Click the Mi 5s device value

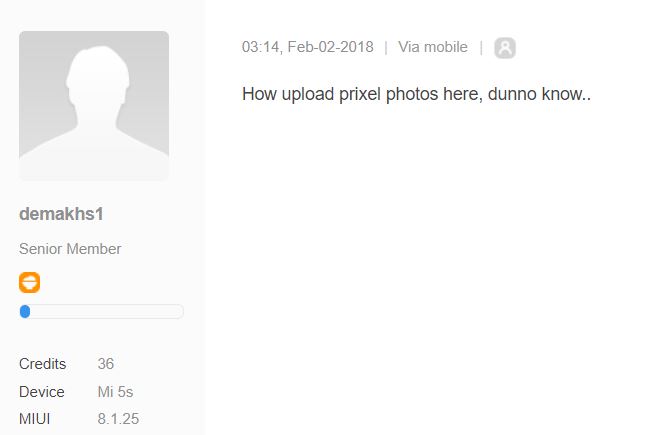[115, 392]
